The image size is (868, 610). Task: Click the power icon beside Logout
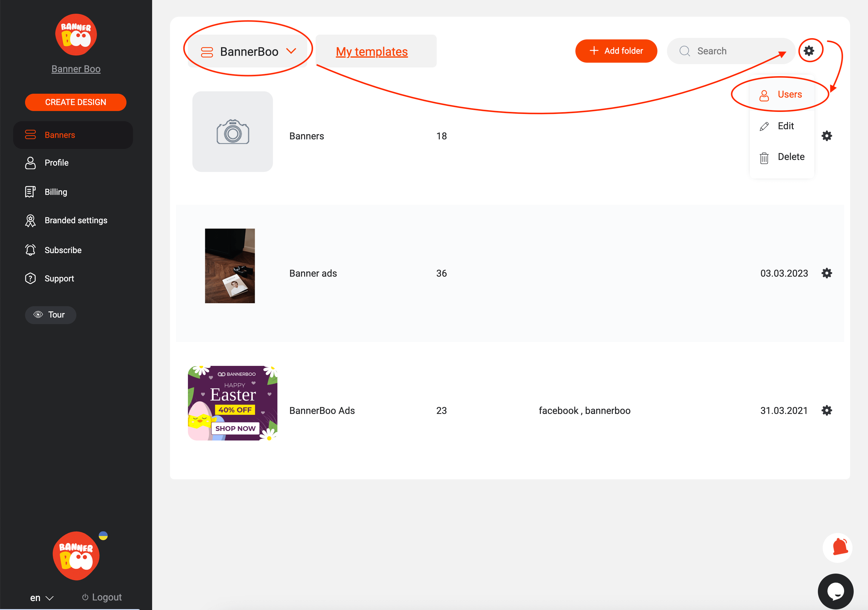tap(85, 597)
